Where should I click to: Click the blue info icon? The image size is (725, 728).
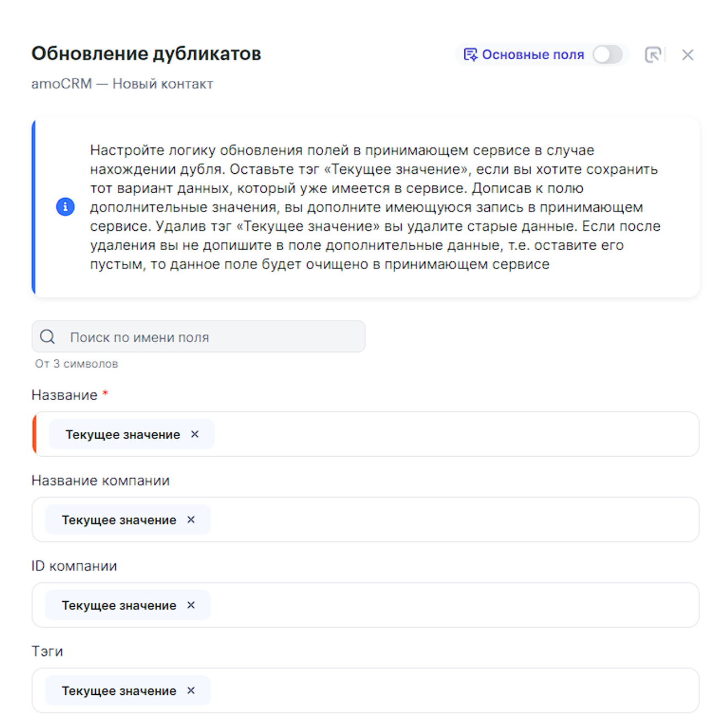pos(65,206)
